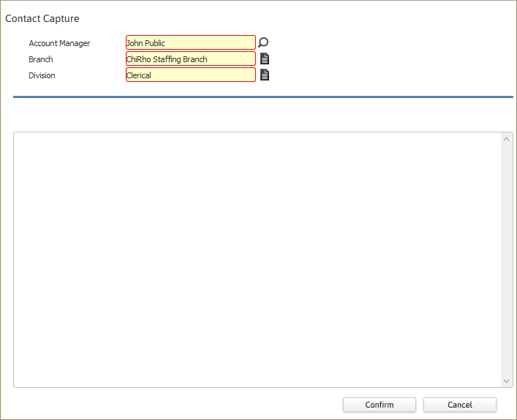The width and height of the screenshot is (517, 420).
Task: Open the Division list picker icon
Action: pyautogui.click(x=265, y=75)
